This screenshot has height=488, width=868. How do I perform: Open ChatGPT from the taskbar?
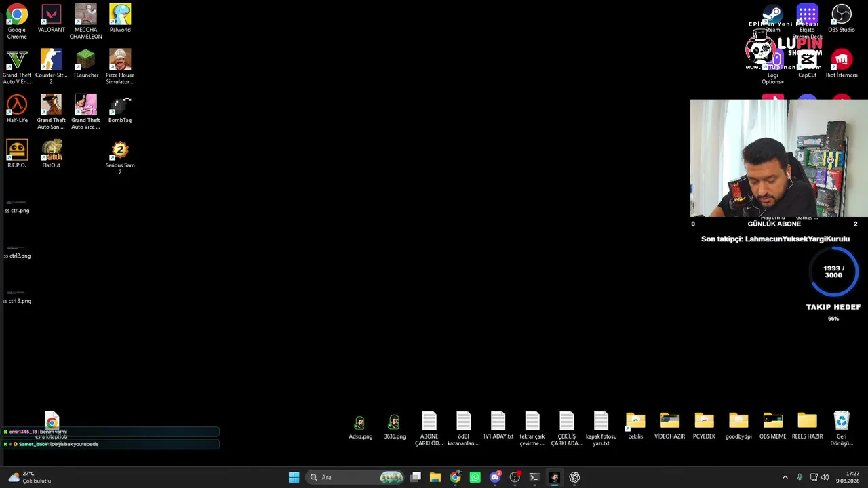pyautogui.click(x=574, y=477)
